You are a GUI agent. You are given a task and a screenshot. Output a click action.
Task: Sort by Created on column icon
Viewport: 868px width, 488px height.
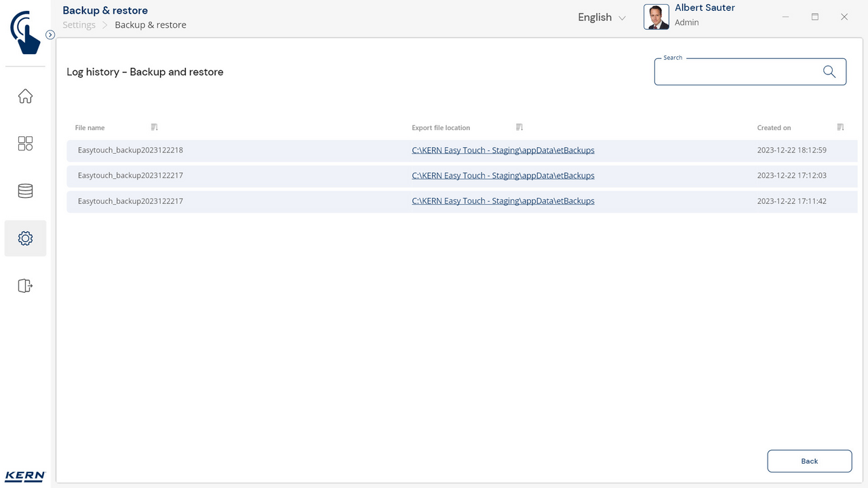(840, 127)
